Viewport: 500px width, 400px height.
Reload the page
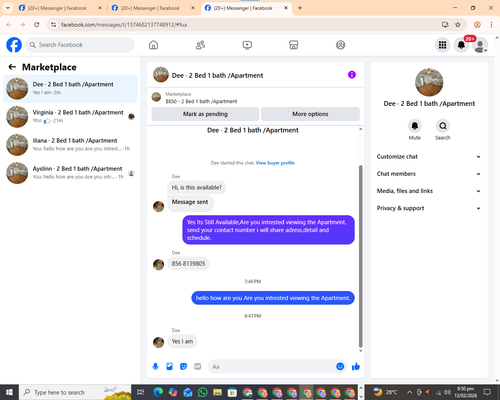pyautogui.click(x=37, y=25)
